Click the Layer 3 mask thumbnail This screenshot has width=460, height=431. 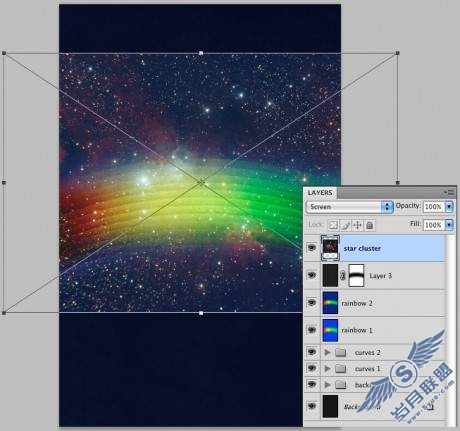pyautogui.click(x=356, y=276)
